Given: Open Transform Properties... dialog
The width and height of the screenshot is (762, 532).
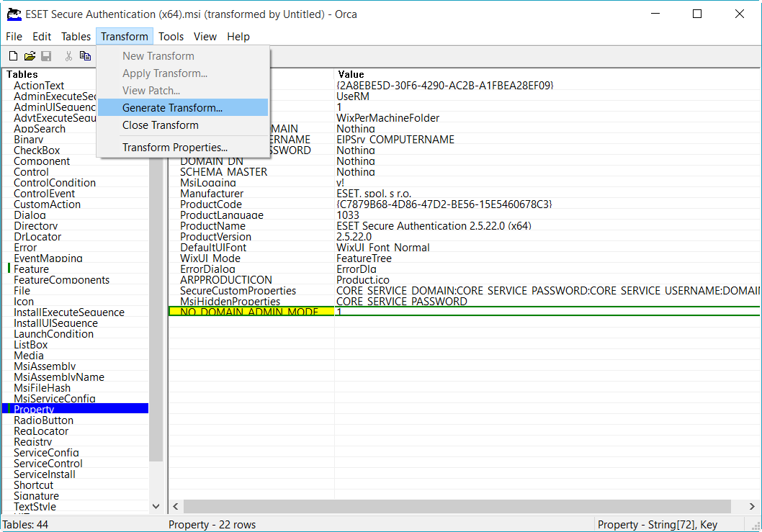Looking at the screenshot, I should coord(174,148).
